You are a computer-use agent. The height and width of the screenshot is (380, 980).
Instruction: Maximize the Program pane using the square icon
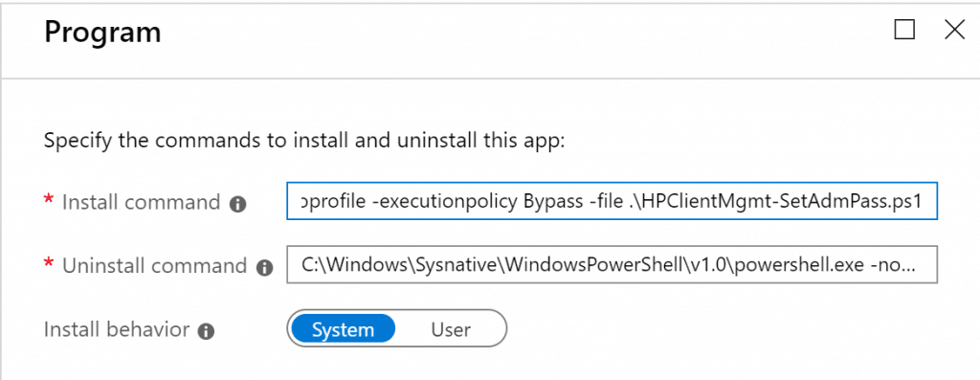[904, 30]
